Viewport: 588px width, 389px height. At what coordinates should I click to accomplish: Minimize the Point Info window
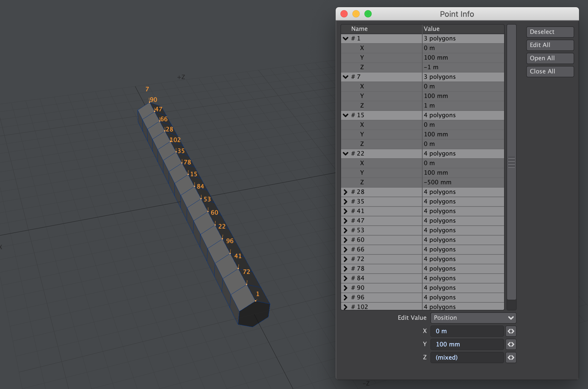(x=356, y=14)
